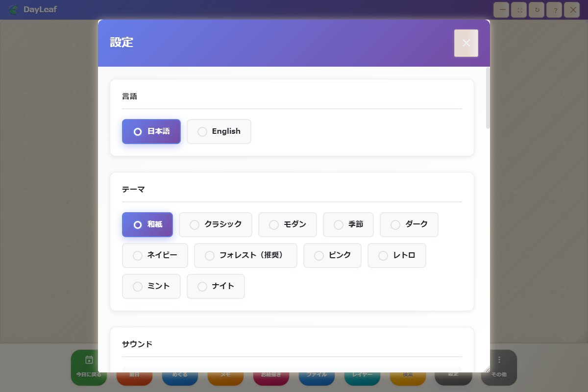This screenshot has height=392, width=588.
Task: Select the ダーク theme
Action: [x=409, y=224]
